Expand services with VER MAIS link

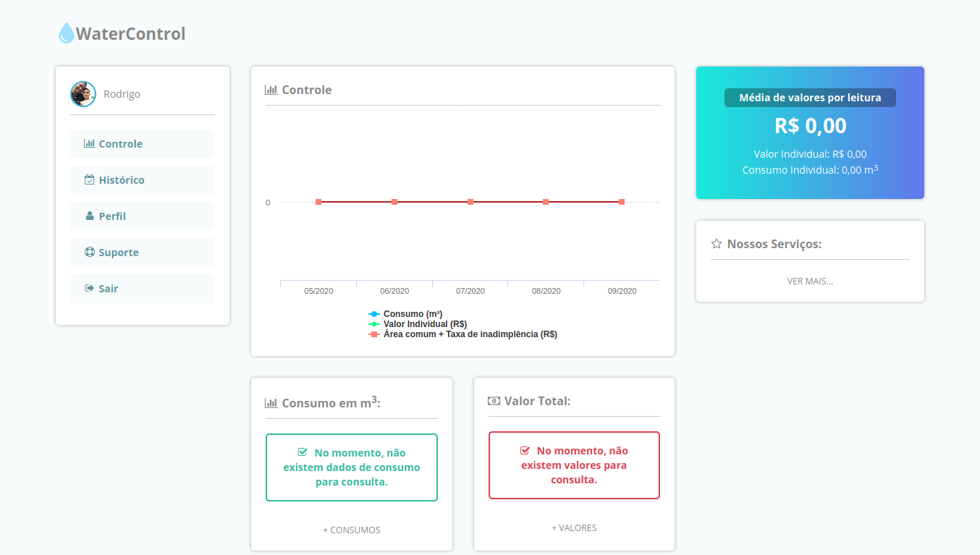[810, 281]
